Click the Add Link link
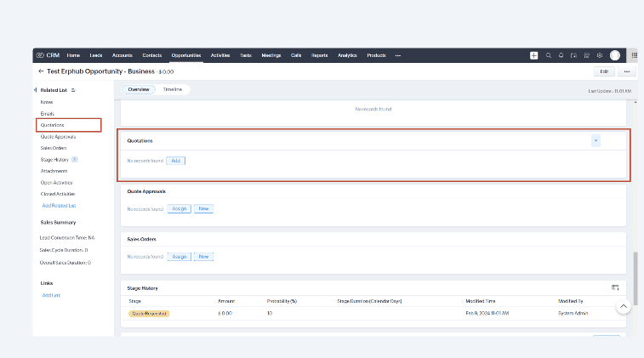This screenshot has width=644, height=358. pyautogui.click(x=51, y=295)
